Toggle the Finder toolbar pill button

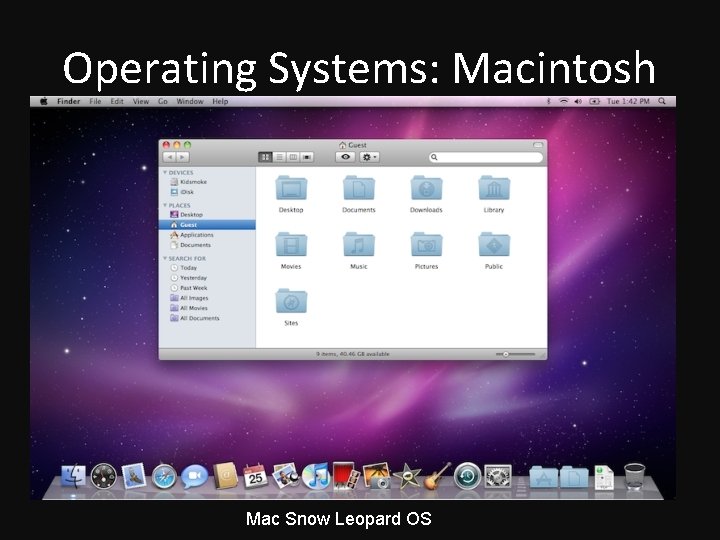click(538, 145)
